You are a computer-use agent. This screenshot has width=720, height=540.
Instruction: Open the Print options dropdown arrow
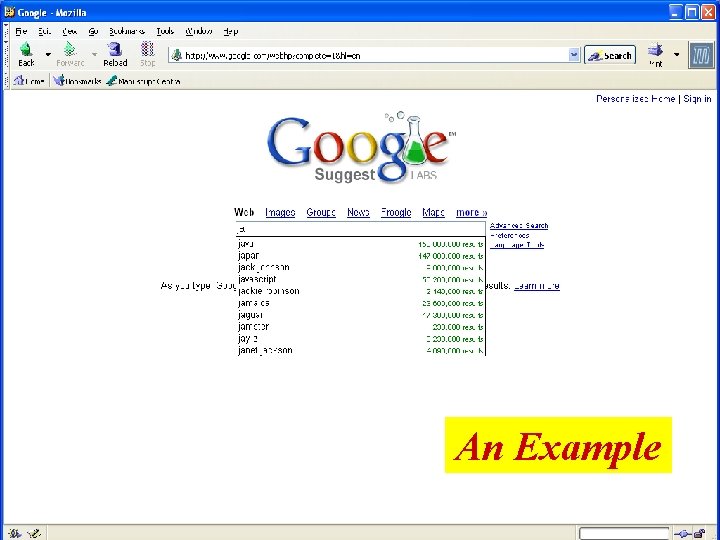(x=676, y=55)
